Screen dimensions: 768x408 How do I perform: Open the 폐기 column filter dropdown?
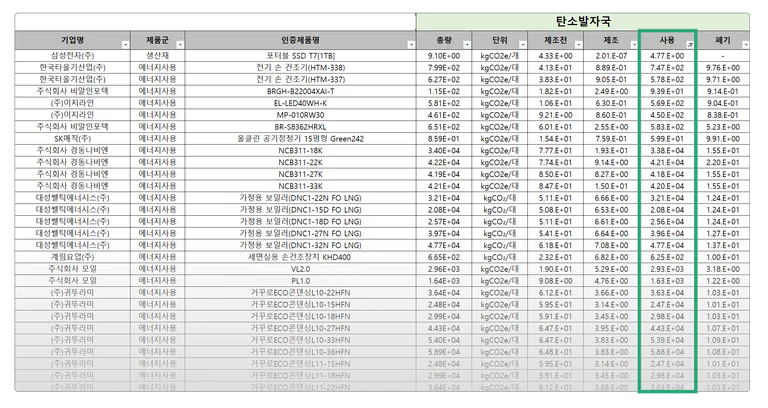click(x=745, y=45)
